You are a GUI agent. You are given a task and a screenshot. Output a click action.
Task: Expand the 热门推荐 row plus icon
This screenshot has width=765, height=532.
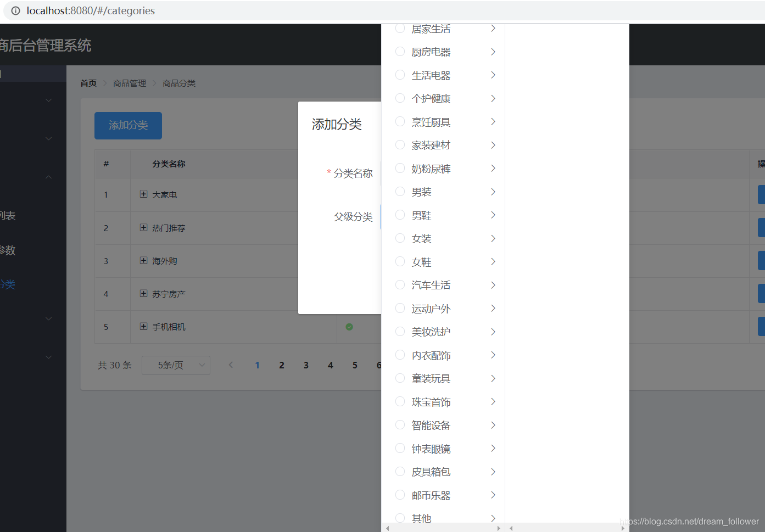(143, 227)
